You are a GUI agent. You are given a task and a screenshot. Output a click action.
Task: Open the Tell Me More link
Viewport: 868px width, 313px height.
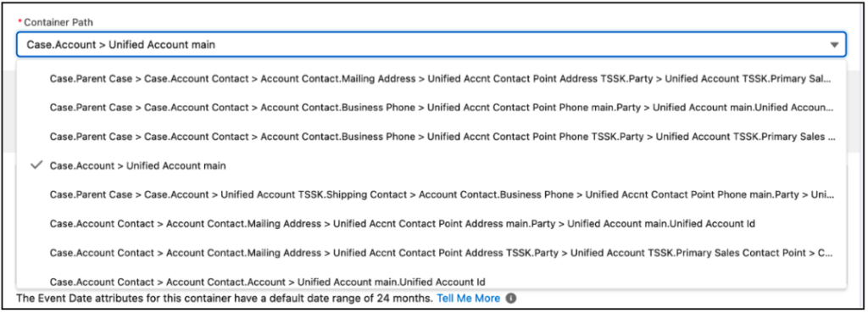coord(468,299)
